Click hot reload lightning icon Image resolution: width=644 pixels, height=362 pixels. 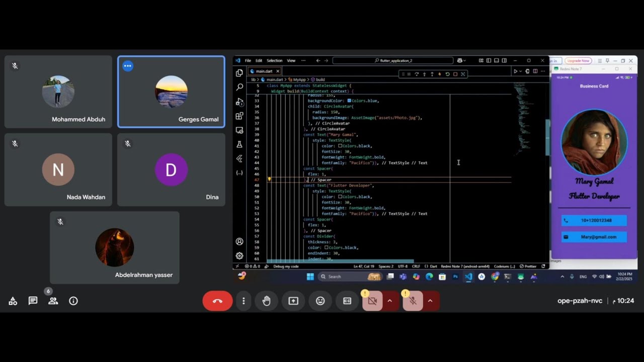(x=440, y=74)
